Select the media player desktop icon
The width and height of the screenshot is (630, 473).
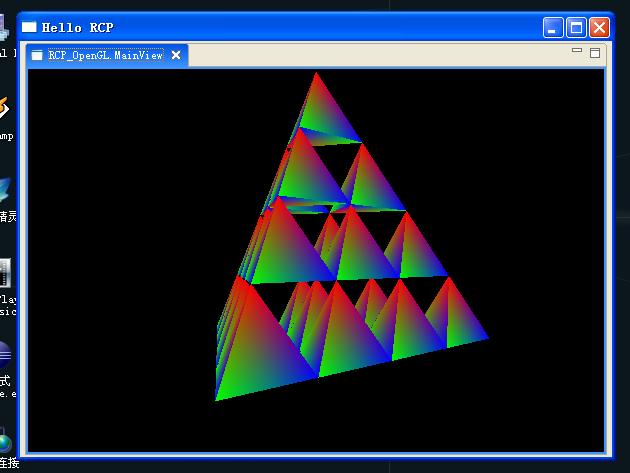[x=5, y=273]
